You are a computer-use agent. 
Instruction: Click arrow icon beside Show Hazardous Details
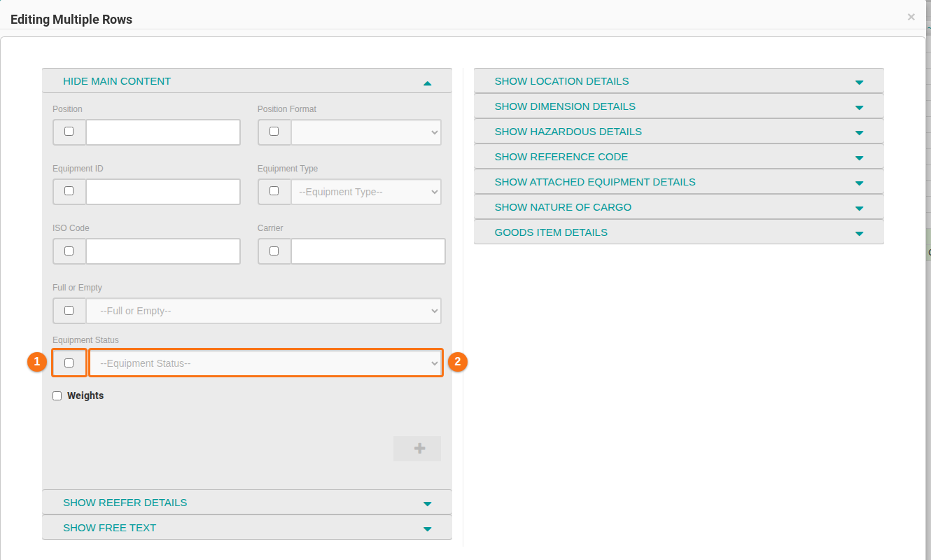[860, 133]
